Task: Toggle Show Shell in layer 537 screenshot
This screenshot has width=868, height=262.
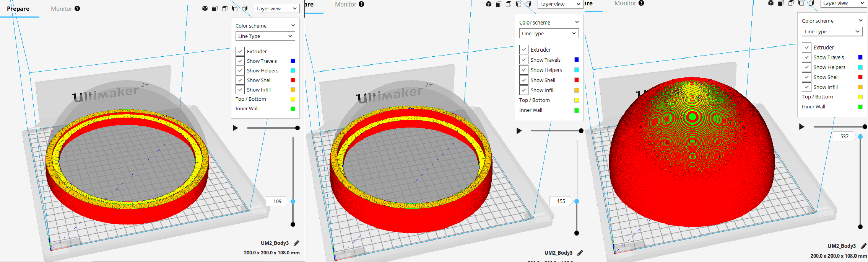Action: pos(806,77)
